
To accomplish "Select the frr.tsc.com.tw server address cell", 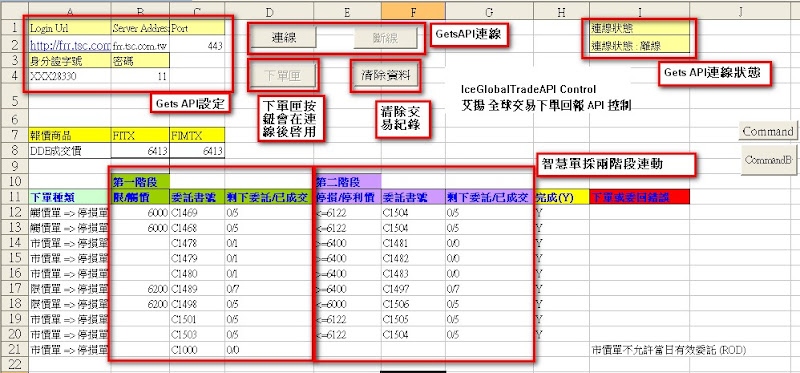I will click(x=140, y=46).
